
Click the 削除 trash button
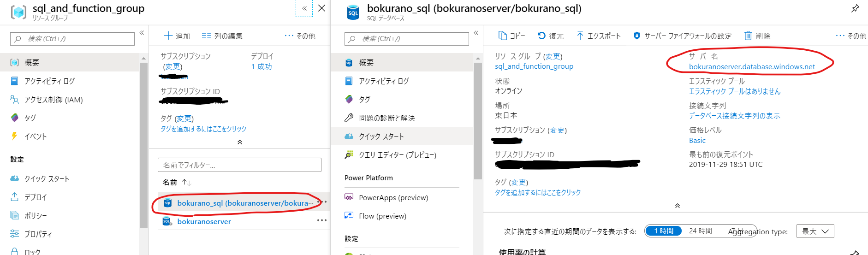(x=757, y=36)
